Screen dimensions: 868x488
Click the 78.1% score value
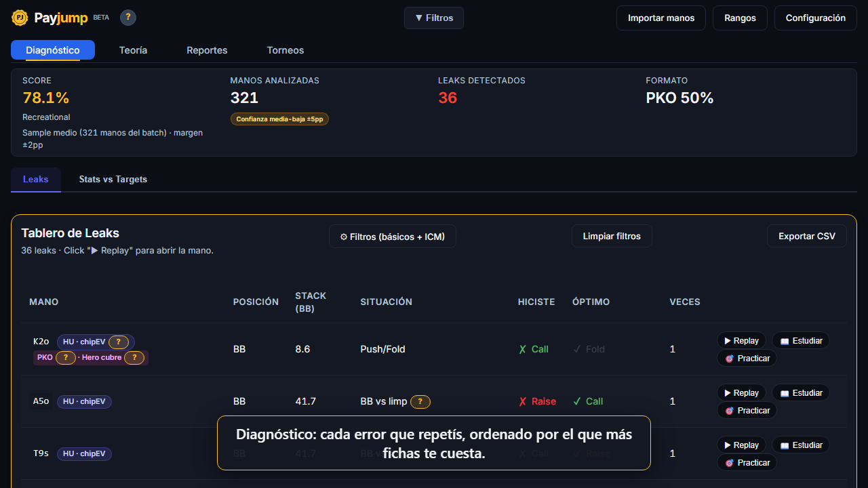point(46,98)
